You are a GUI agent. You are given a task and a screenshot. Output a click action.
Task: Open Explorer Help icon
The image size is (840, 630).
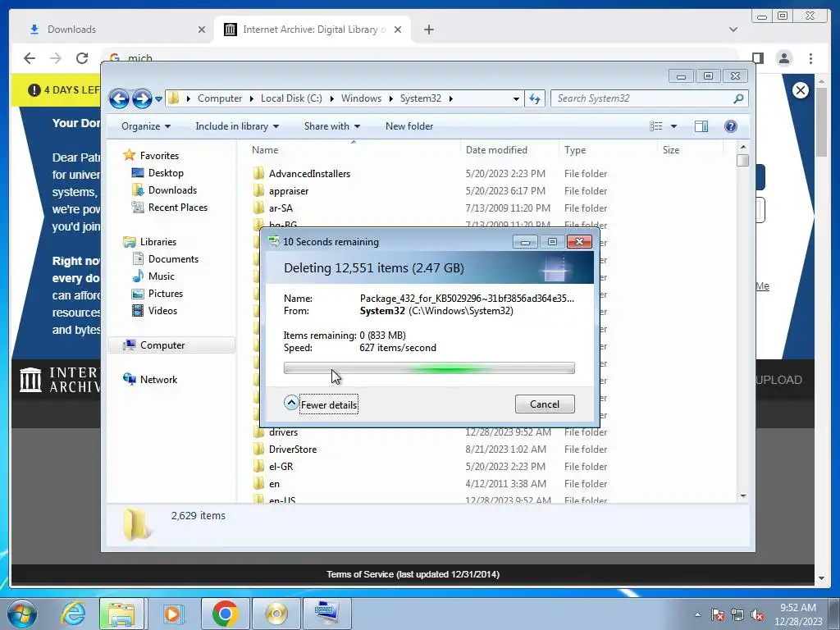click(x=731, y=126)
